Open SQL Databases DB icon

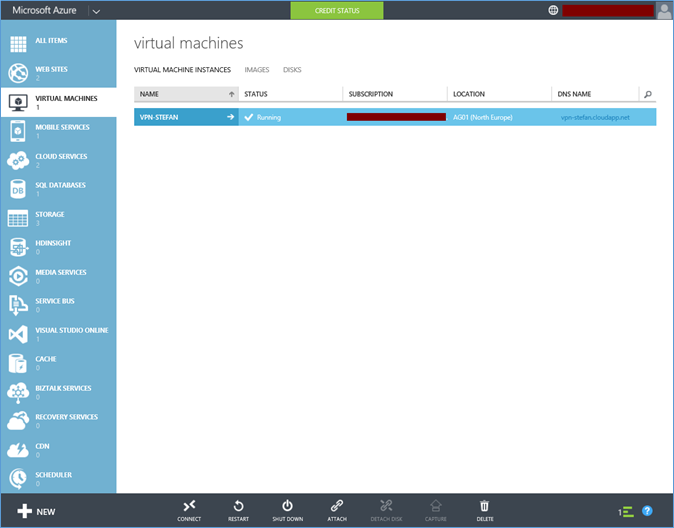pyautogui.click(x=18, y=189)
